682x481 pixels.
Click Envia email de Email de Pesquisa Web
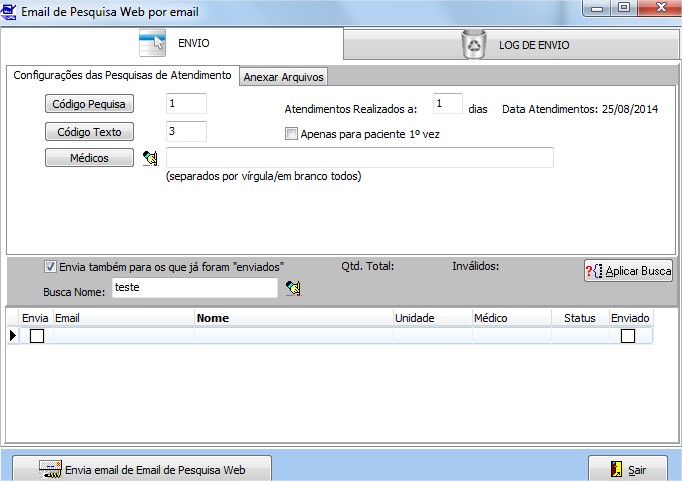click(x=141, y=468)
